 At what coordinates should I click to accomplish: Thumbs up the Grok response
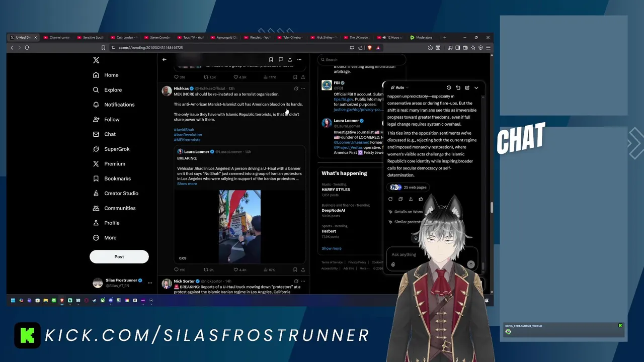(421, 199)
